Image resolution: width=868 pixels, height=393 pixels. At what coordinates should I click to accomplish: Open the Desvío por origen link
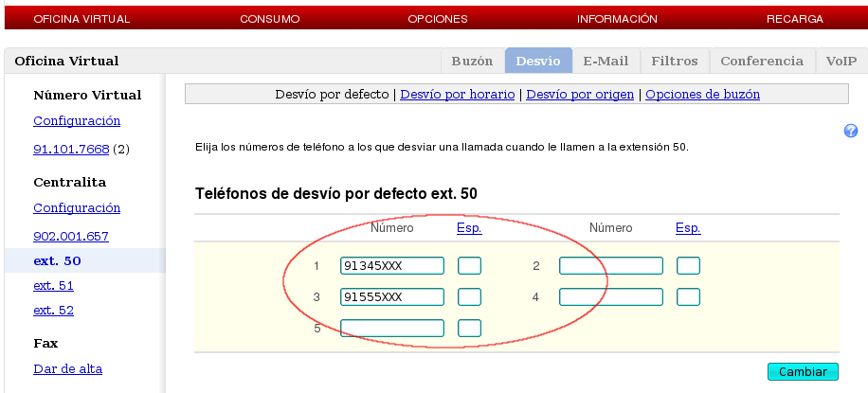pyautogui.click(x=580, y=95)
